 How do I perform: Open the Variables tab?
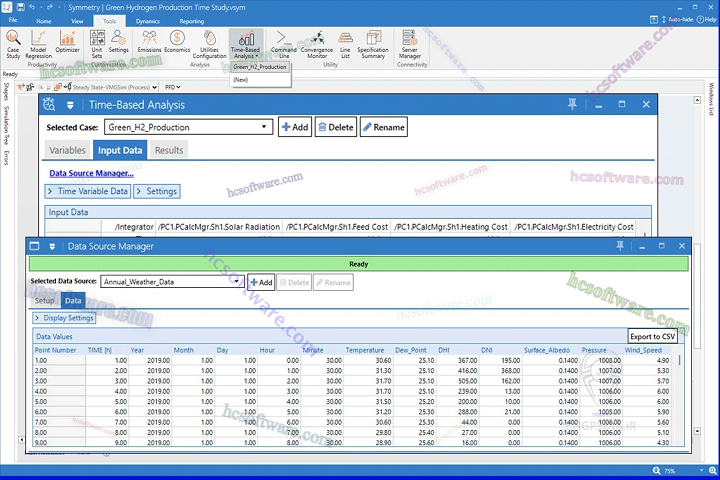68,150
